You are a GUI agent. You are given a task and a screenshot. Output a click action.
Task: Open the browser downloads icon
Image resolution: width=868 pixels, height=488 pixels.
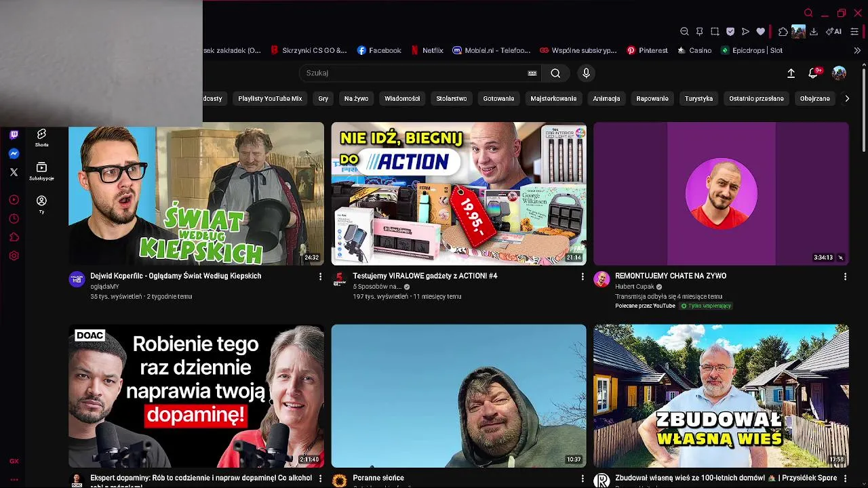[814, 31]
